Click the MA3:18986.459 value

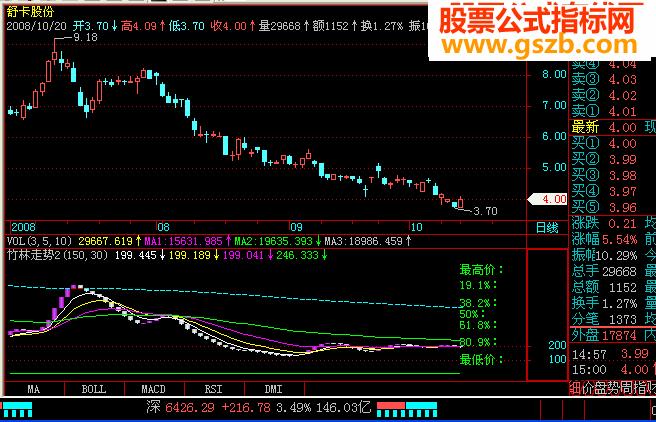coord(364,241)
